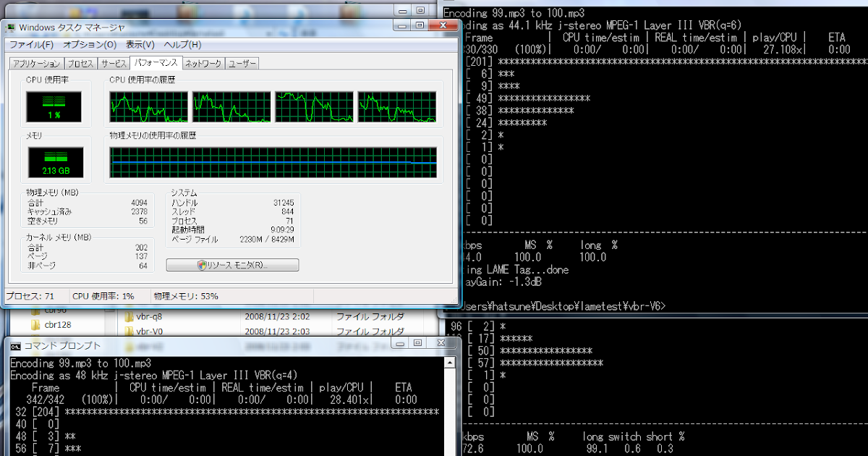Close the Windows Task Manager window
The height and width of the screenshot is (456, 868).
pos(444,26)
